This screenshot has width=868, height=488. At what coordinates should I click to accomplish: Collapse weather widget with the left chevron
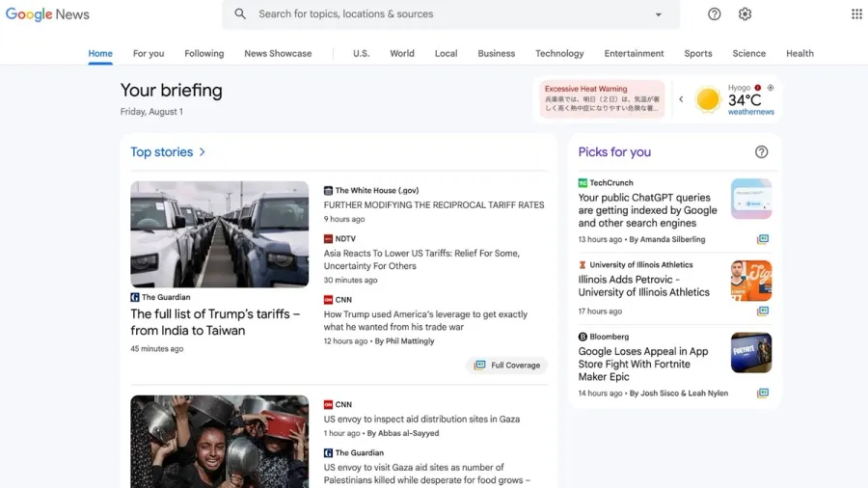(x=681, y=99)
